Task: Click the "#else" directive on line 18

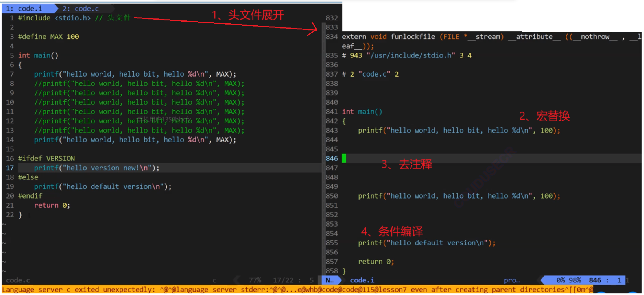Action: tap(28, 177)
